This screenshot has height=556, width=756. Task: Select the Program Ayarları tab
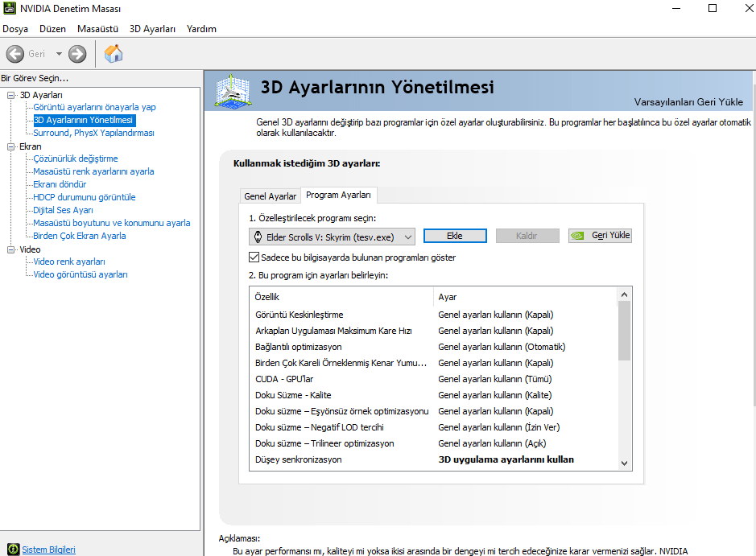click(x=338, y=195)
